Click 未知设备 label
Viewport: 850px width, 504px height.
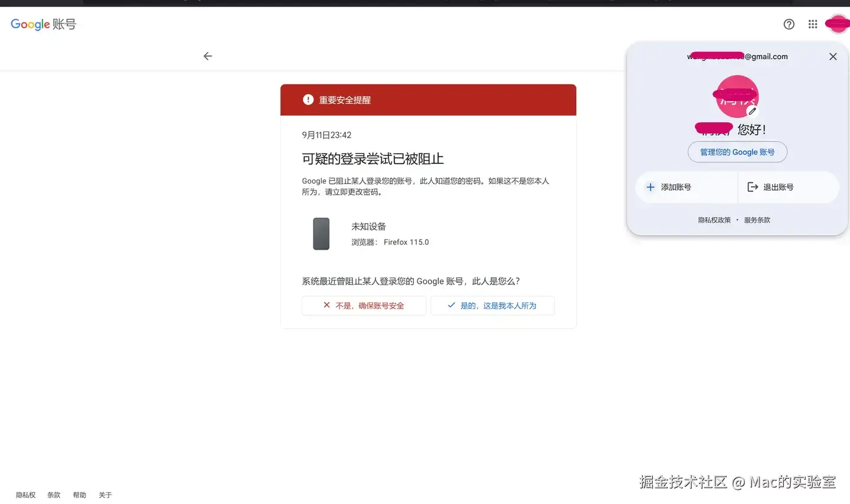click(368, 227)
